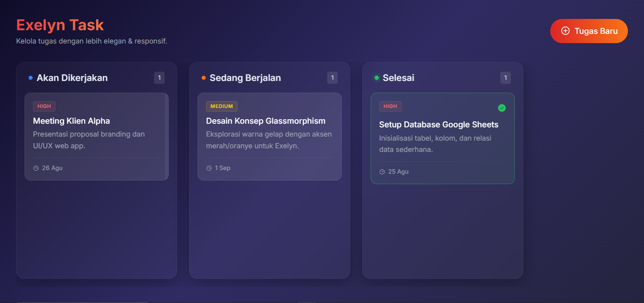
Task: Click the blue dot next to Akan Dikerjakan
Action: (31, 78)
